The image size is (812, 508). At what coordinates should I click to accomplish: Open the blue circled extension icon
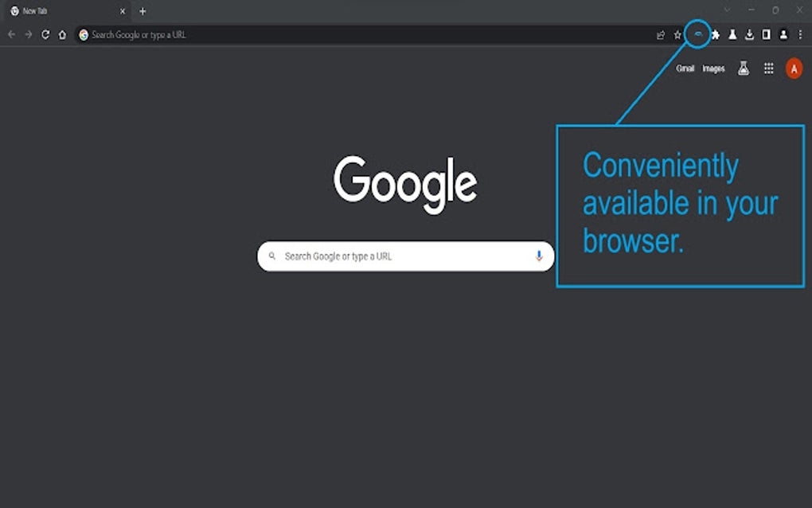pos(697,34)
